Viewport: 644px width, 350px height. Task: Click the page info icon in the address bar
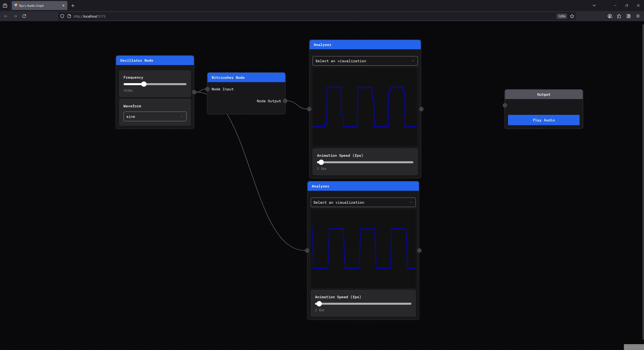[69, 16]
